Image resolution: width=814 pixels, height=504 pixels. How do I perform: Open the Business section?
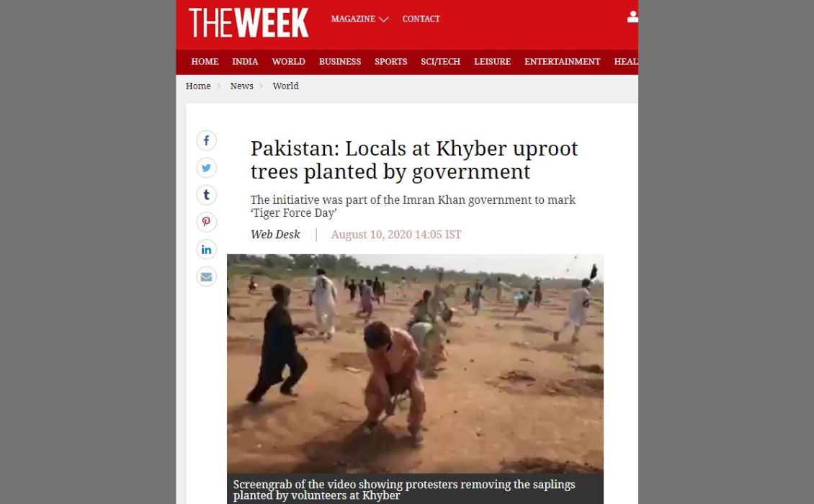[340, 62]
